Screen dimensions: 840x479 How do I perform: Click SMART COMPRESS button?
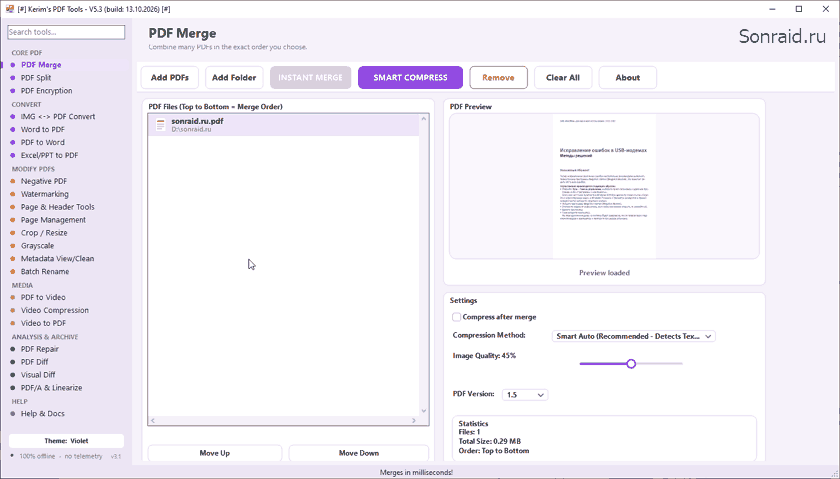pos(410,78)
